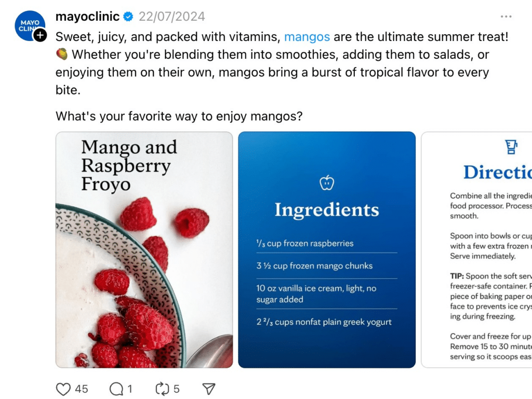Screen dimensions: 532x399
Task: Follow the blue 'mangos' topic link
Action: click(x=307, y=37)
